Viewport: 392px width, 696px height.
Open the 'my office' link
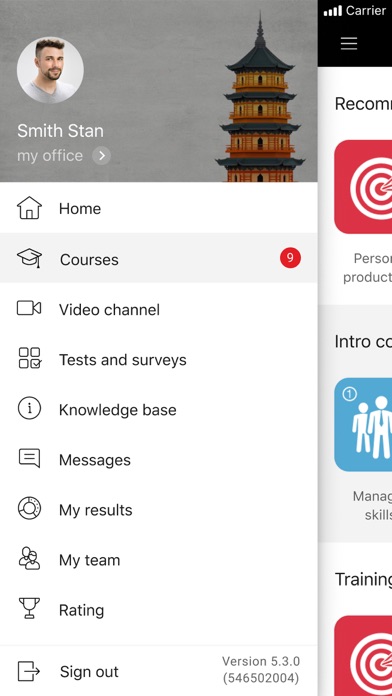click(x=50, y=156)
